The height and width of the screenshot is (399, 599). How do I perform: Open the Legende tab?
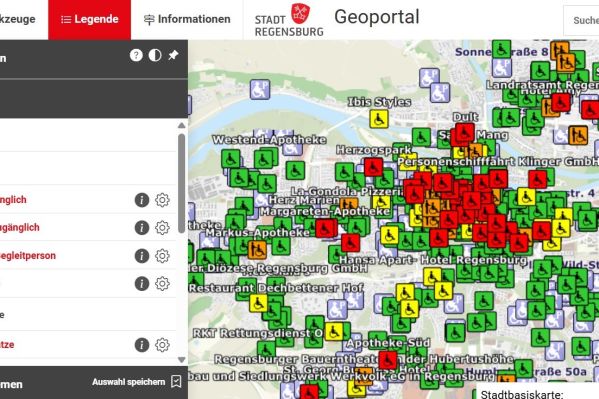pos(89,19)
